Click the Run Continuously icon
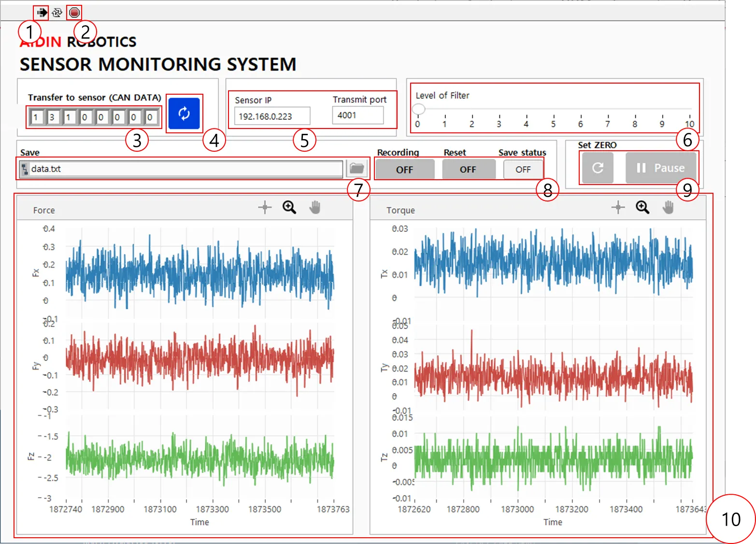The width and height of the screenshot is (756, 544). pos(57,13)
